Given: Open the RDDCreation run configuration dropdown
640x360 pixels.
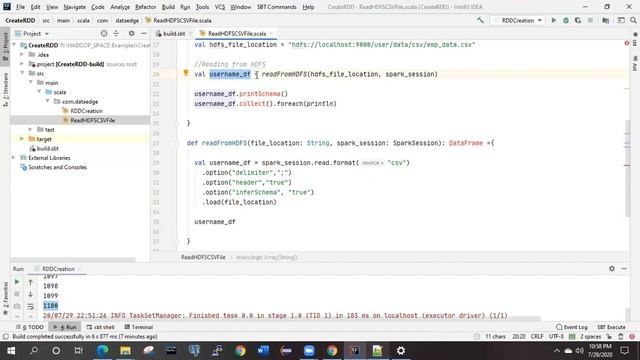Looking at the screenshot, I should pyautogui.click(x=518, y=20).
